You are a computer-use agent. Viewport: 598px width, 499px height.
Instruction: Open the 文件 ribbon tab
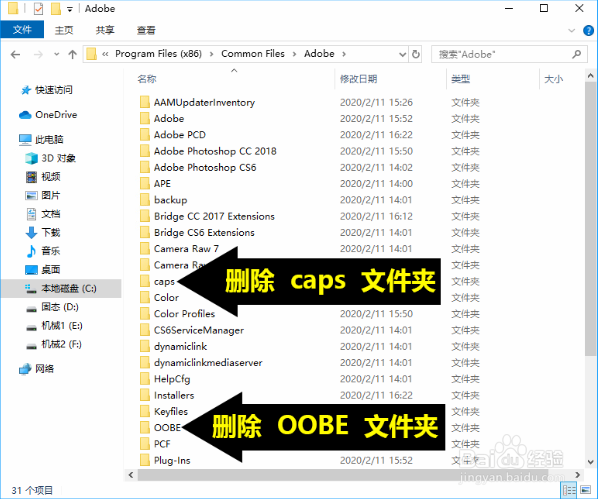[x=22, y=30]
